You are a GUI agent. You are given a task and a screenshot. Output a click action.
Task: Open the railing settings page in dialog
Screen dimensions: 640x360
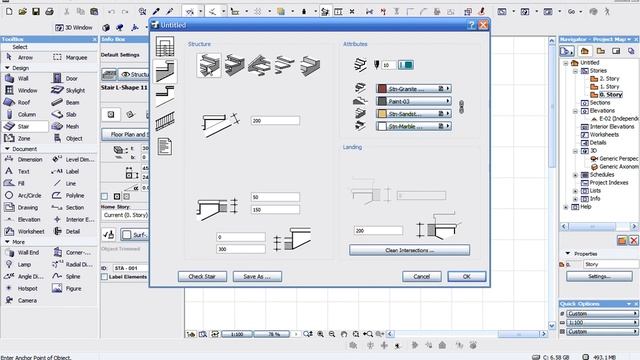[x=165, y=121]
